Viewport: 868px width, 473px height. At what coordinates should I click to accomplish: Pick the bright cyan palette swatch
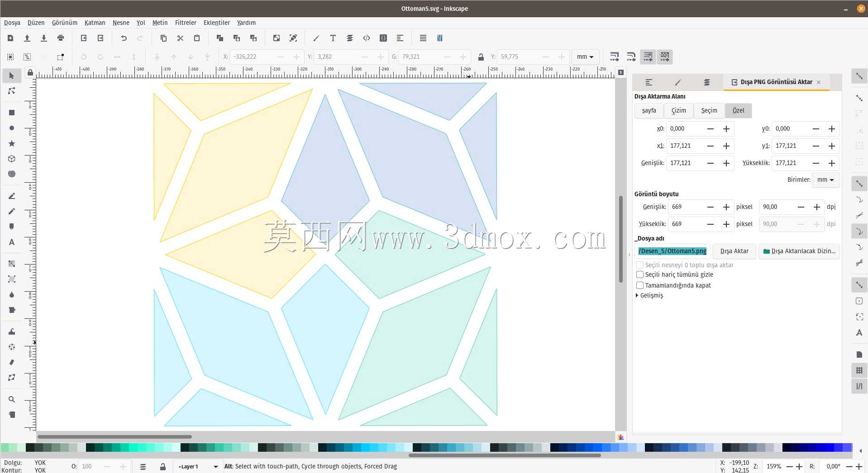pyautogui.click(x=366, y=448)
